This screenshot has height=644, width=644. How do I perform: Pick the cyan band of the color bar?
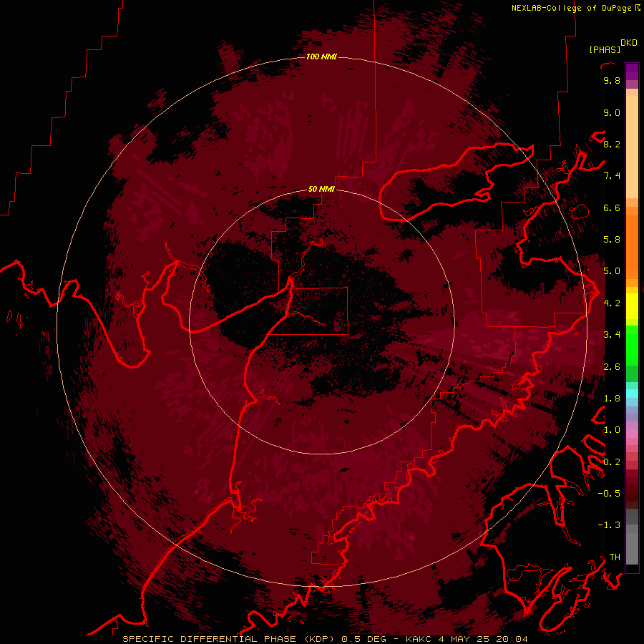[632, 394]
